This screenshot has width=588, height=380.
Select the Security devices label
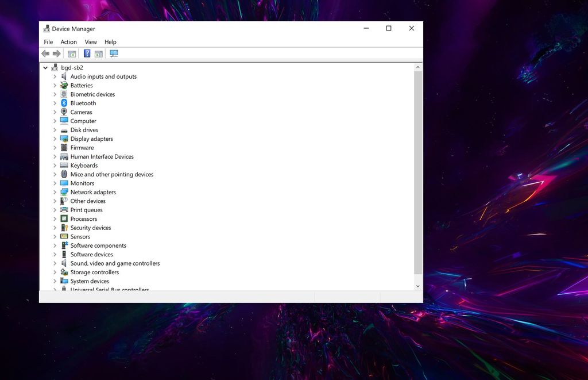pyautogui.click(x=91, y=228)
